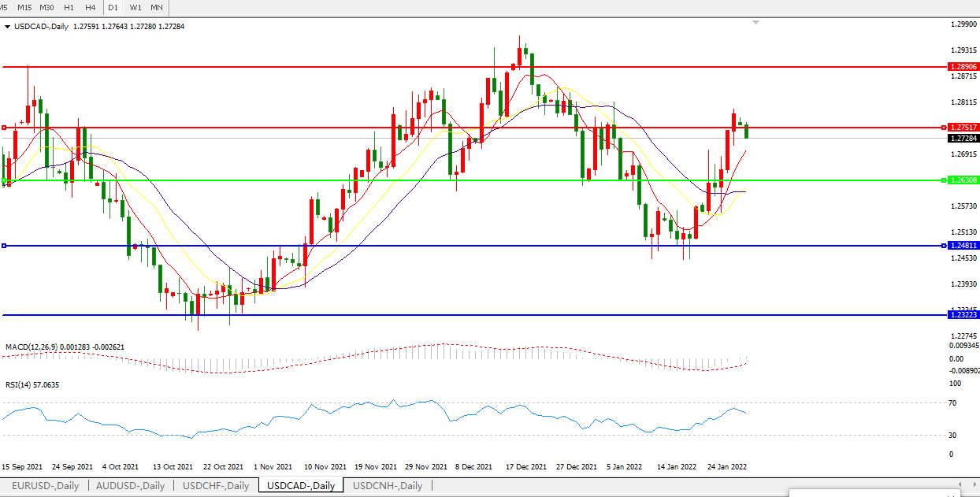Go to the USDCNH-,Daily tab
The height and width of the screenshot is (497, 980).
click(388, 486)
